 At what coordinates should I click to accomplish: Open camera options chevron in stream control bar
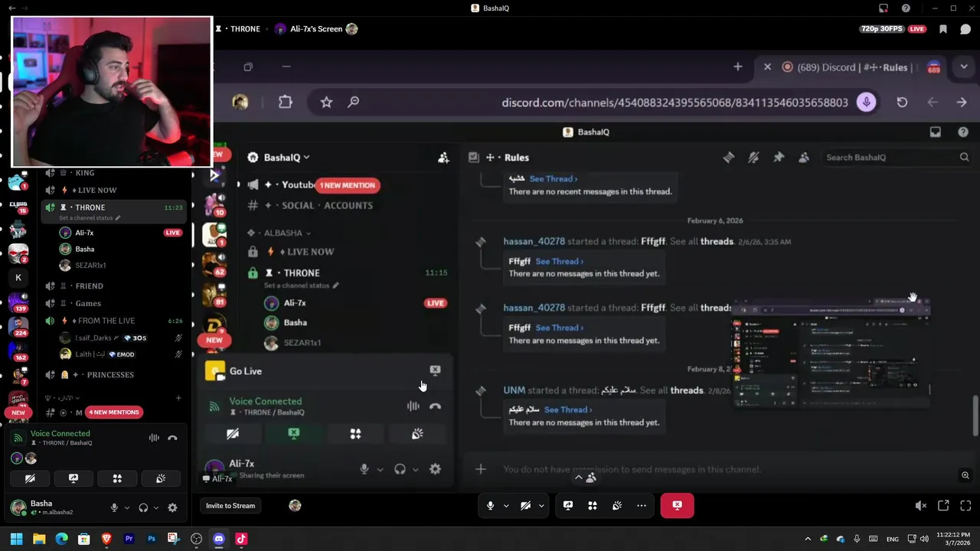tap(541, 505)
